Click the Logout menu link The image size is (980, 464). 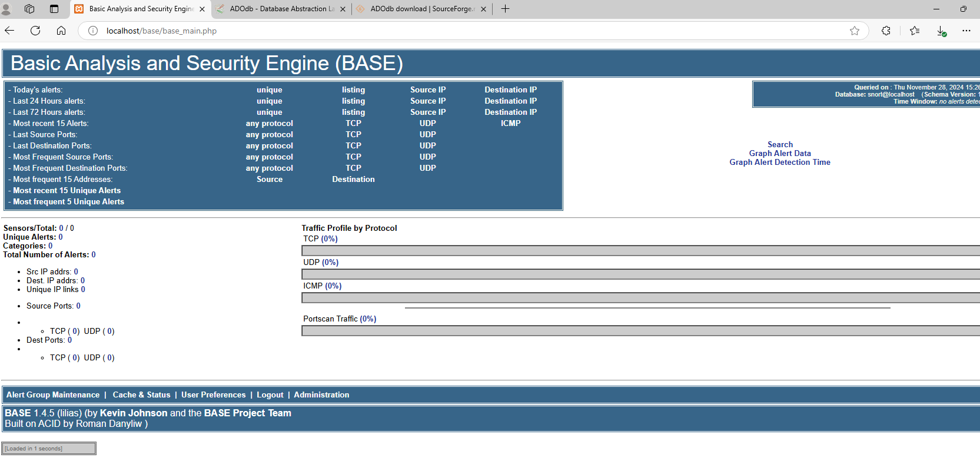(270, 395)
